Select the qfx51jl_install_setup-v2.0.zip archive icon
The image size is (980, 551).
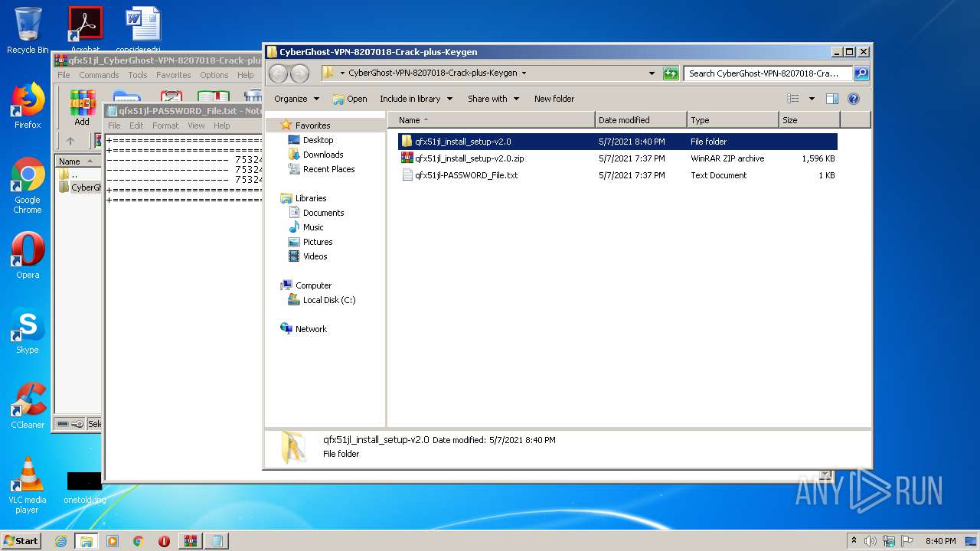[407, 158]
